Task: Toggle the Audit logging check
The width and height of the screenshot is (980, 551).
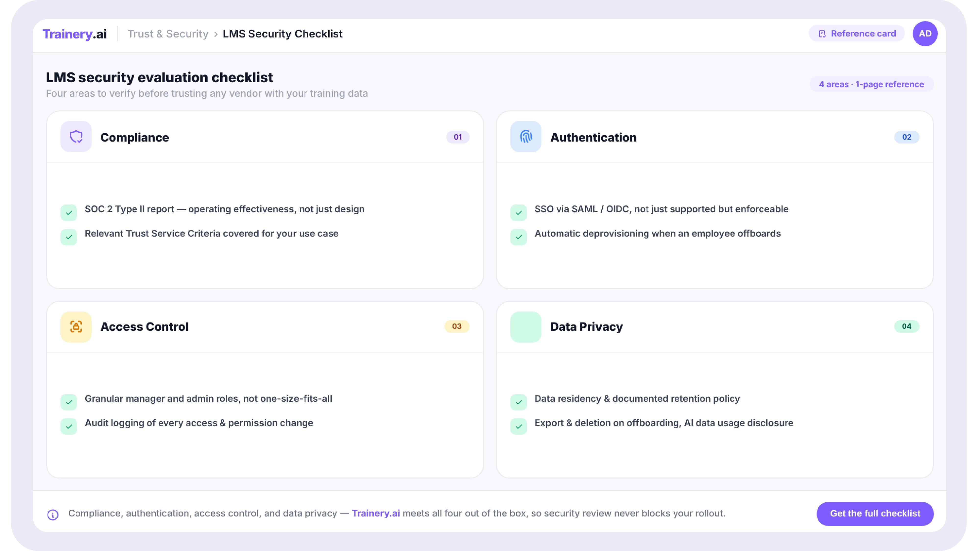Action: (69, 426)
